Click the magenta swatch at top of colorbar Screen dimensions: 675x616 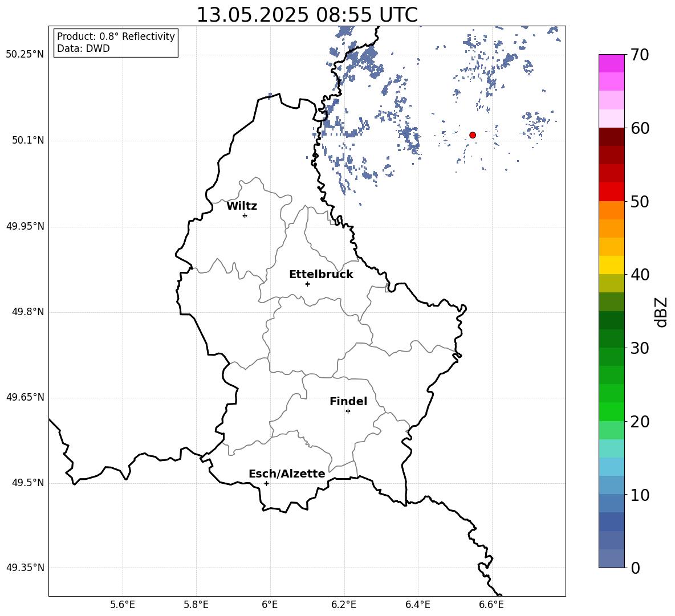[612, 64]
